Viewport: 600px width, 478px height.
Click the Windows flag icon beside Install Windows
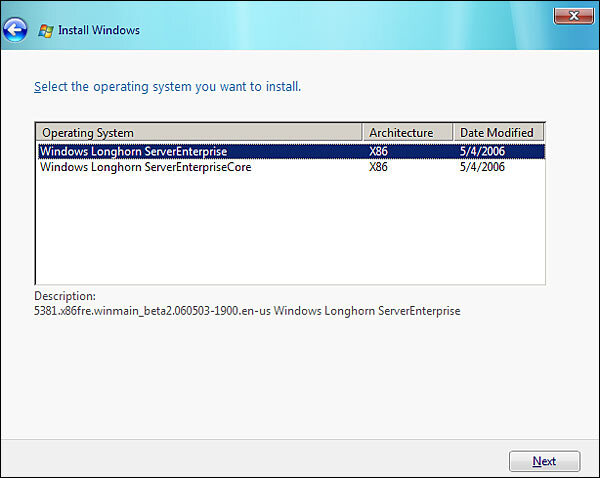pos(46,31)
